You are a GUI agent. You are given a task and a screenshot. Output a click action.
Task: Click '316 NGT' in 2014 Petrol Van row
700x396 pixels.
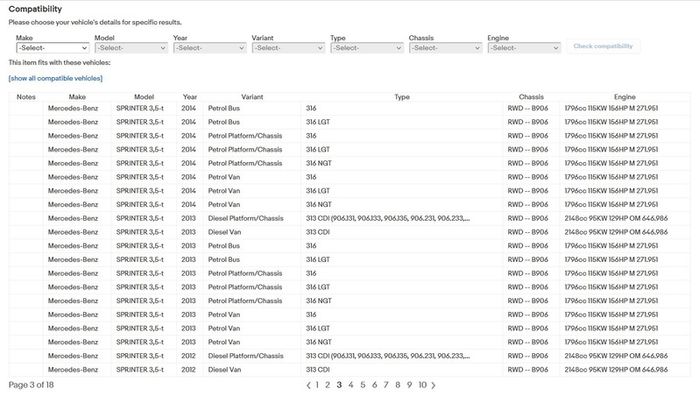pyautogui.click(x=319, y=204)
